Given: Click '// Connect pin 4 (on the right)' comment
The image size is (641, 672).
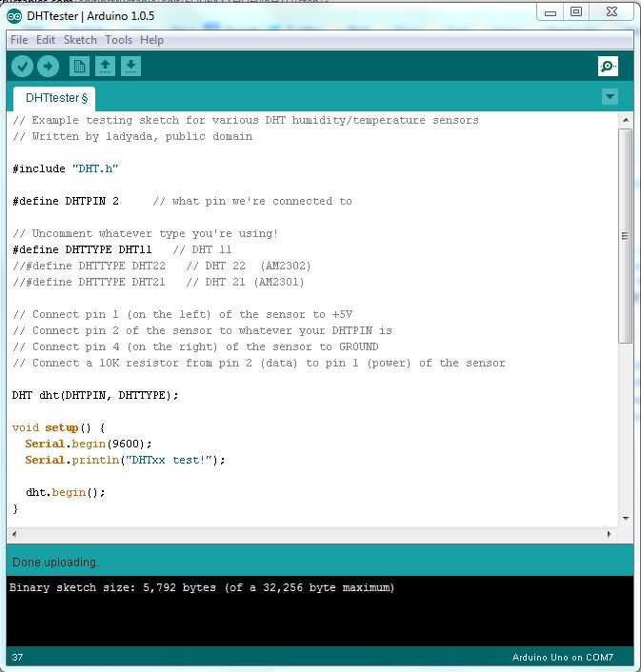Looking at the screenshot, I should point(195,346).
